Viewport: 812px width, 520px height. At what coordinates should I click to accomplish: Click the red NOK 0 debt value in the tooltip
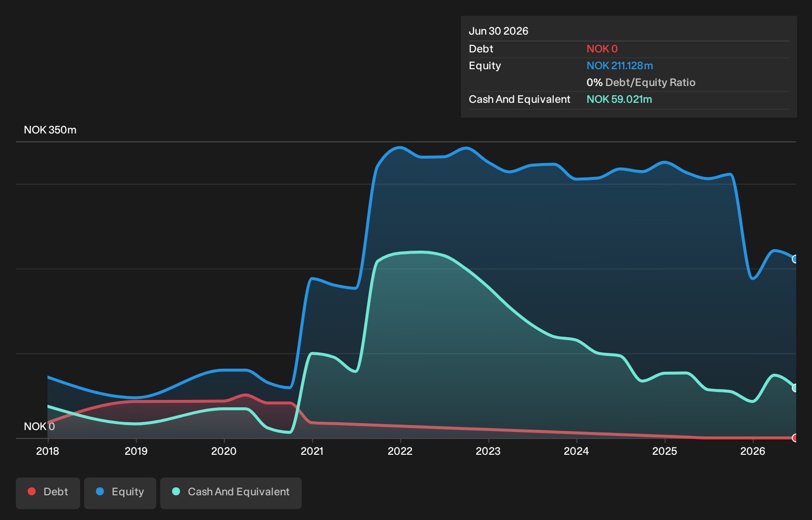602,49
